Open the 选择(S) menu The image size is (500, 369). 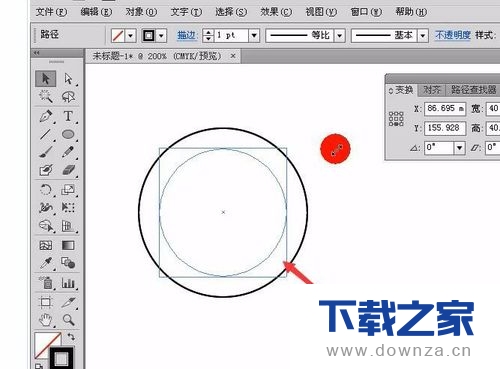coord(231,12)
